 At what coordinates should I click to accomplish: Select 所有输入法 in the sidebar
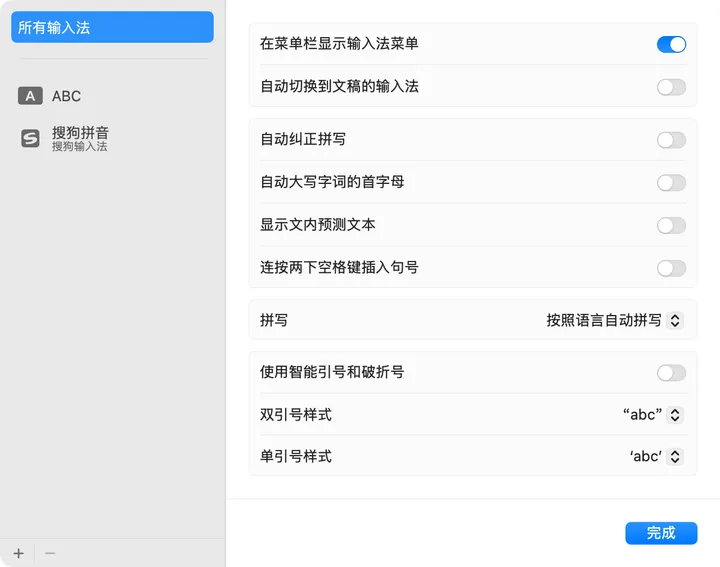[x=112, y=27]
